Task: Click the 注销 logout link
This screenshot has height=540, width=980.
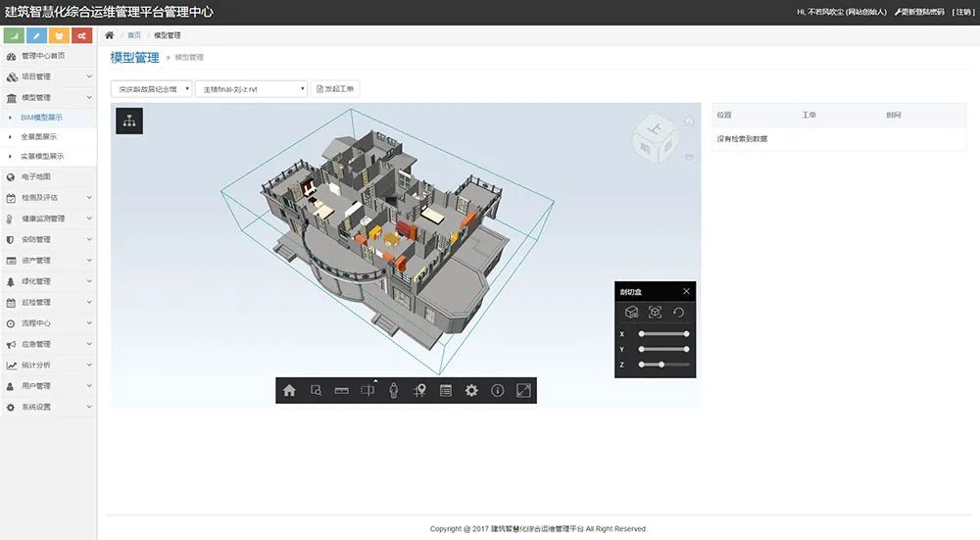Action: point(963,12)
